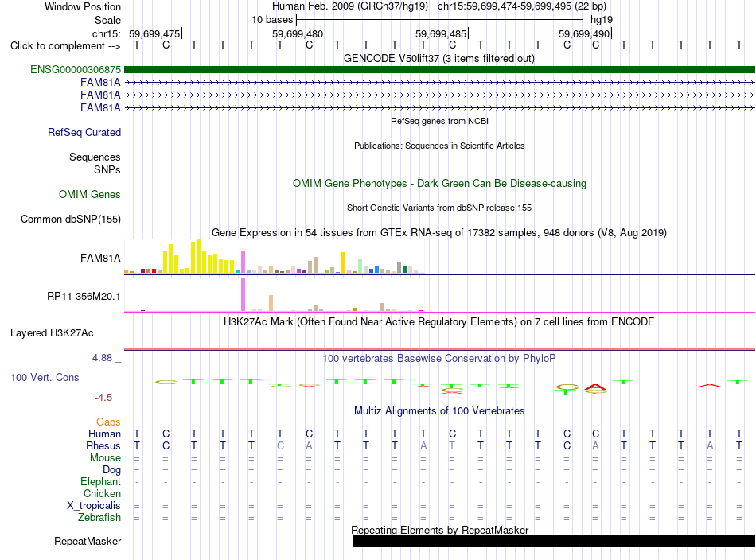Click '100 vertebrates Basewise Conservation by PhyloP' title
The width and height of the screenshot is (756, 560).
point(439,359)
